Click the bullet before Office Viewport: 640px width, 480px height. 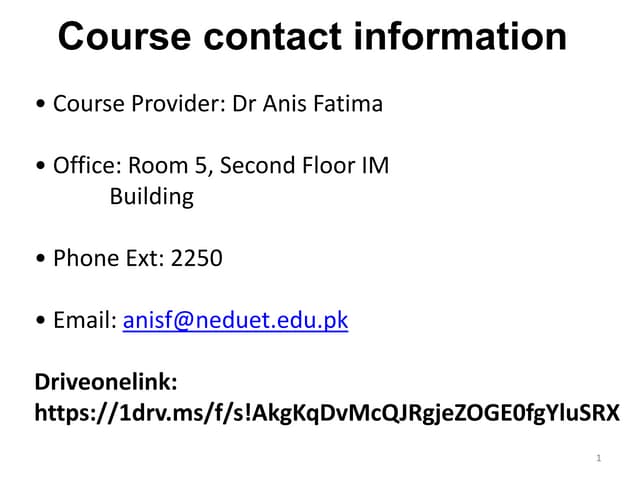click(x=39, y=167)
